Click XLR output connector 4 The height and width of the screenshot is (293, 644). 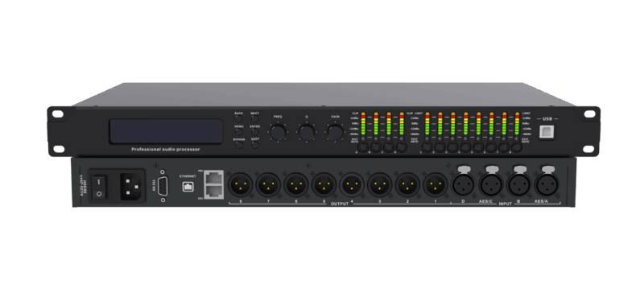pos(352,184)
